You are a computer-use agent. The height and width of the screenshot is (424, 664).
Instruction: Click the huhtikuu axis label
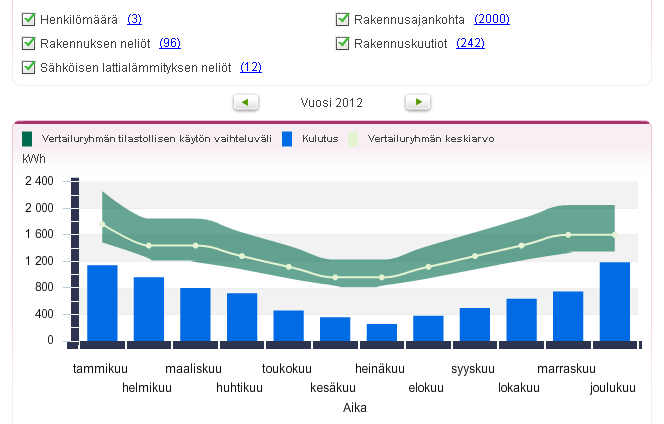(239, 388)
